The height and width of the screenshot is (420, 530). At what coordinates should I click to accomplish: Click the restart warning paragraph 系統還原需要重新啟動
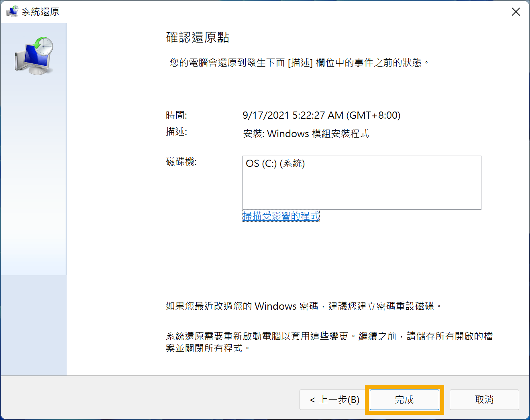click(329, 342)
